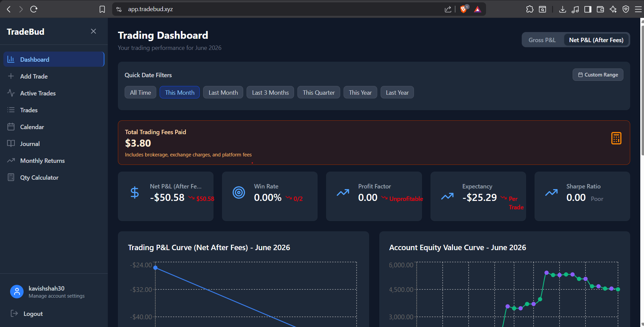
Task: Open Brave Shields lion icon
Action: click(464, 9)
